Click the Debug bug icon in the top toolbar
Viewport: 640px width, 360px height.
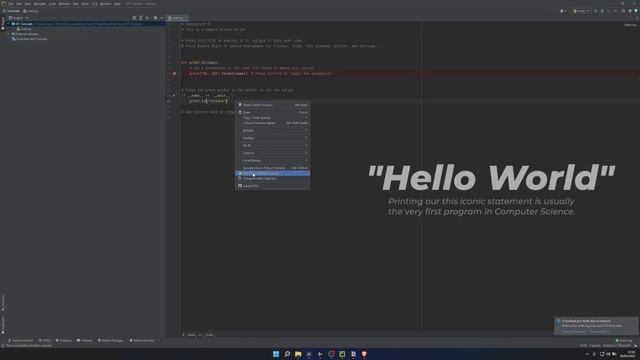tap(602, 11)
